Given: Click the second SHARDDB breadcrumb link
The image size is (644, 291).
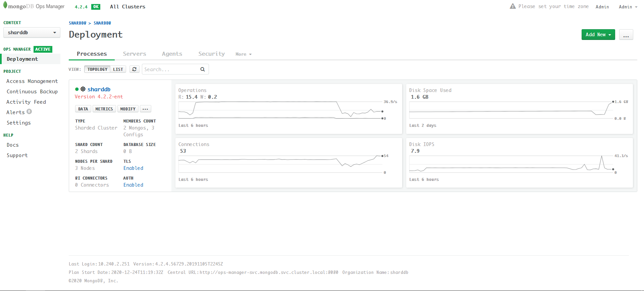Looking at the screenshot, I should (102, 23).
